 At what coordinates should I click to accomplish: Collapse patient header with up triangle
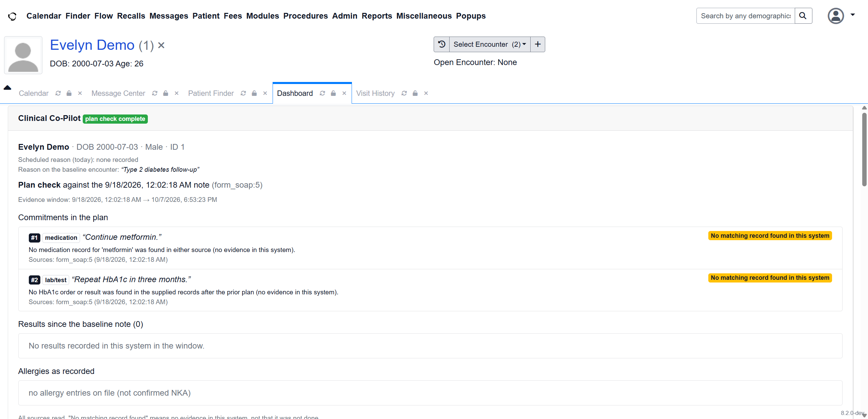click(7, 87)
